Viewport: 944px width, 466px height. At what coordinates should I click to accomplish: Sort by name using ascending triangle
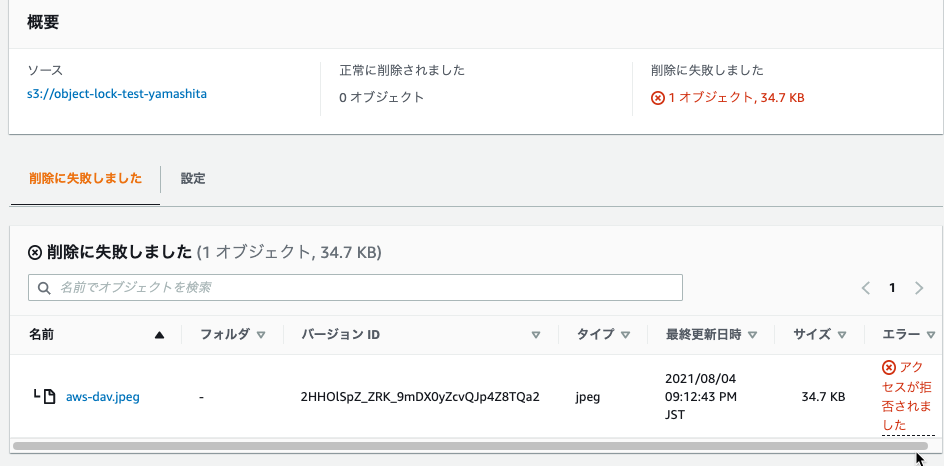pos(159,335)
